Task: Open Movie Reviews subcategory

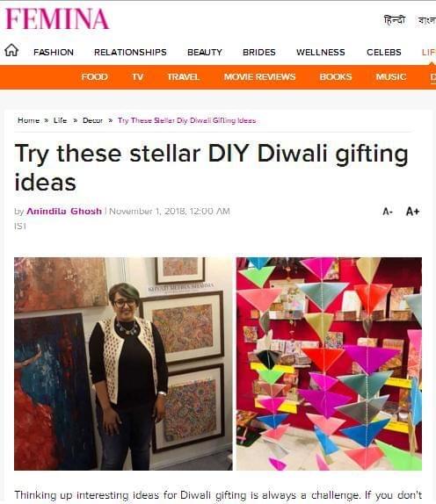Action: [259, 76]
